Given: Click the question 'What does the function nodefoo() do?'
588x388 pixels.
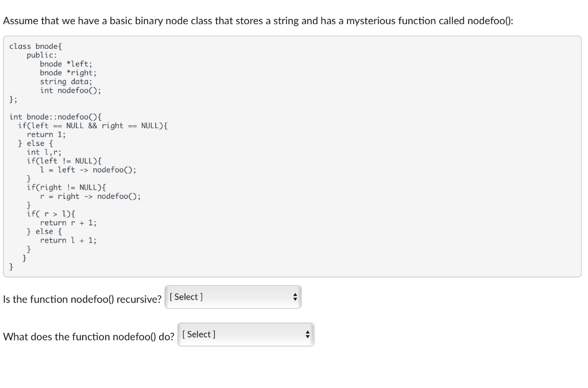Looking at the screenshot, I should (88, 336).
